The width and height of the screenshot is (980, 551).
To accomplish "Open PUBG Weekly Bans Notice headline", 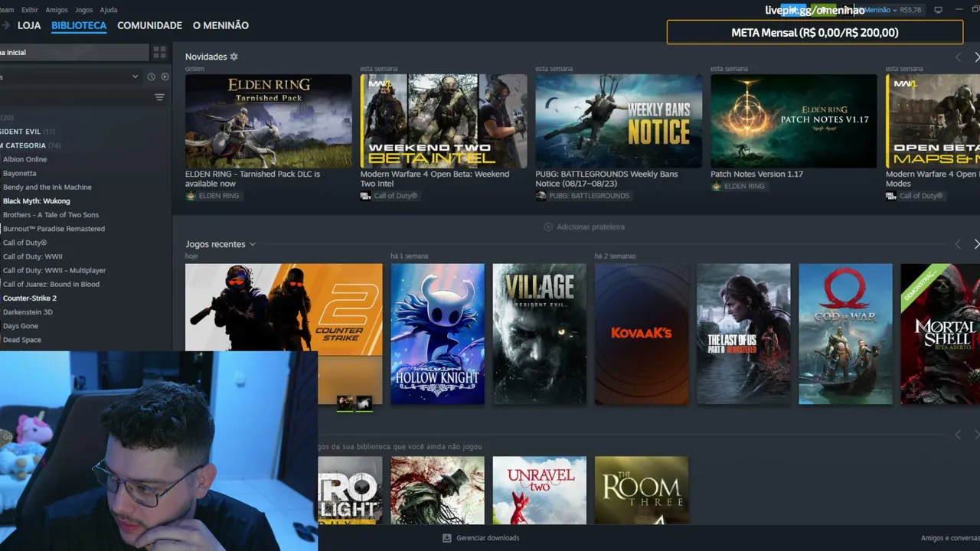I will point(606,178).
